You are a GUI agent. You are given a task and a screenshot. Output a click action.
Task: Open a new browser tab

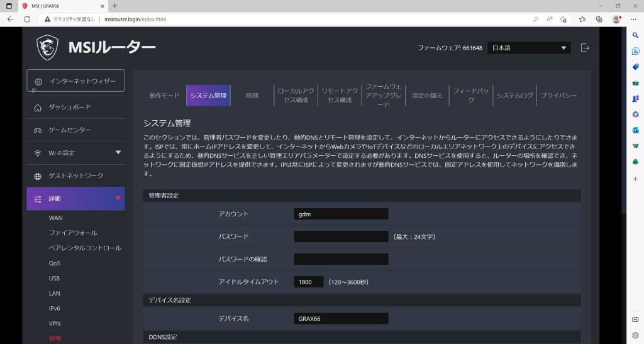pyautogui.click(x=115, y=6)
